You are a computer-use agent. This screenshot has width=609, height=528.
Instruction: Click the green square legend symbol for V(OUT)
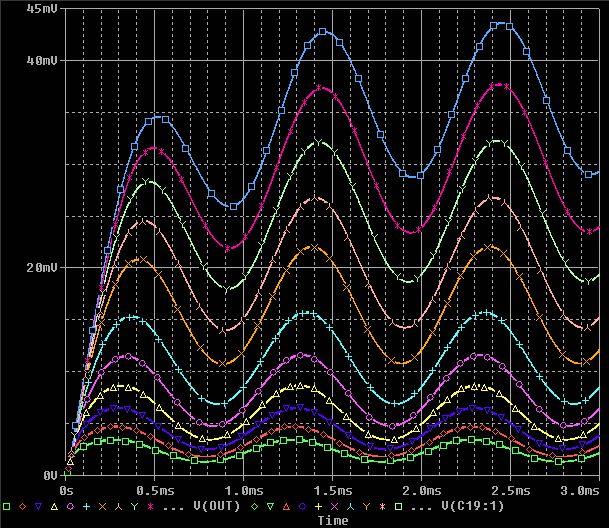pyautogui.click(x=6, y=506)
